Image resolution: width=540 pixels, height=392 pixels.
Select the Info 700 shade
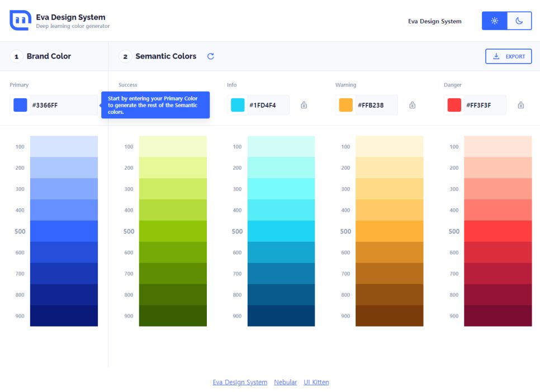(281, 274)
